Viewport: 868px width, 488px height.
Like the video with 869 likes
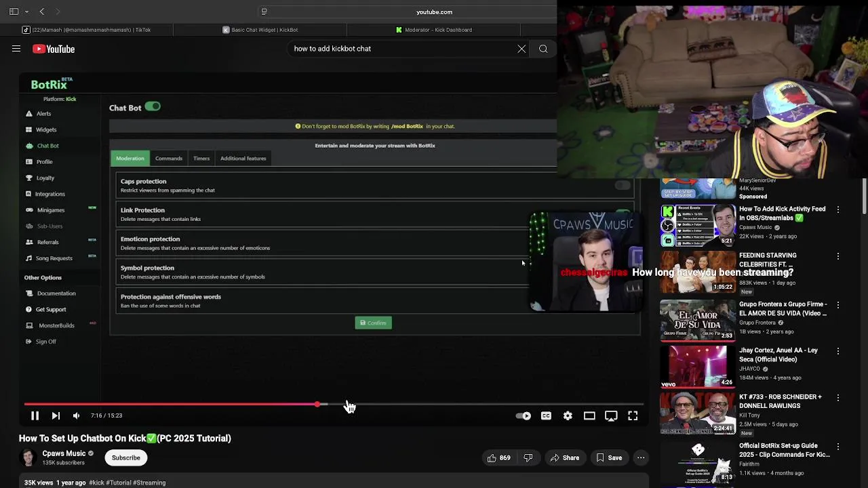pos(499,457)
